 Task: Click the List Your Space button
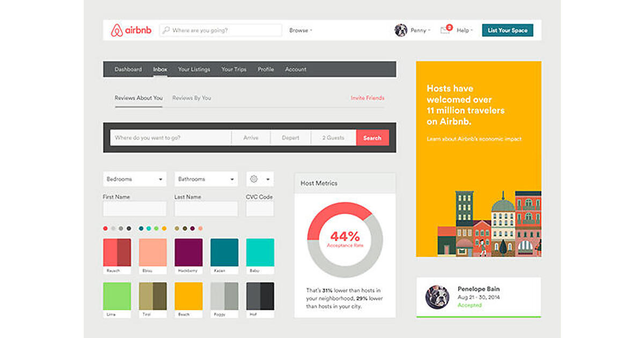508,31
